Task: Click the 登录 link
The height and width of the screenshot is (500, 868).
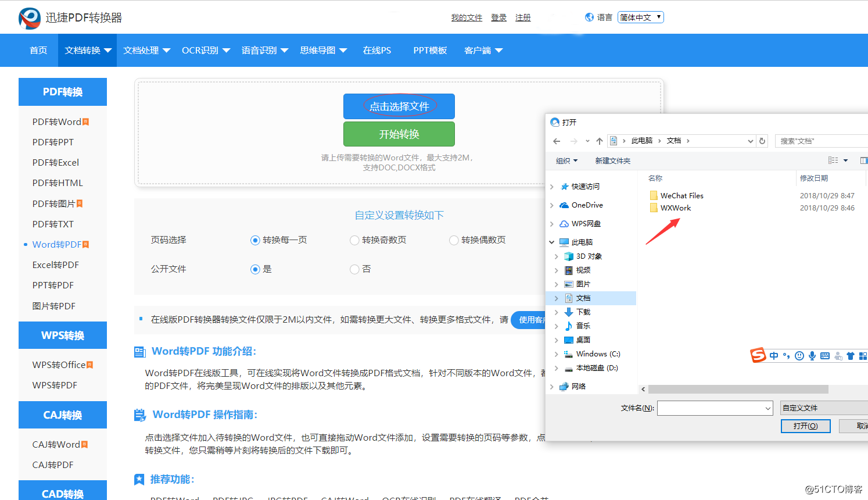Action: coord(499,18)
